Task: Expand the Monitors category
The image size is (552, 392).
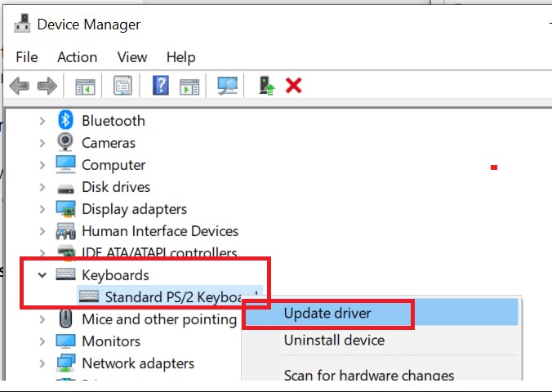Action: coord(42,341)
